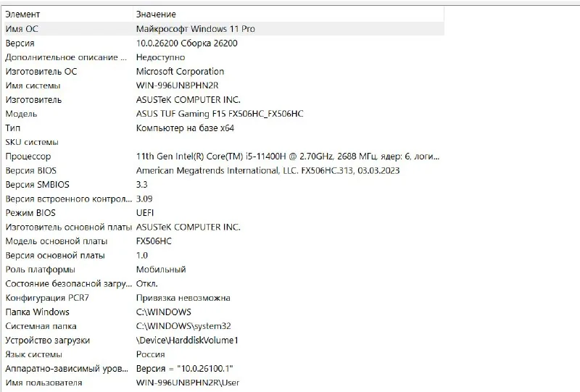The width and height of the screenshot is (580, 392).
Task: Click the value Мобильный
Action: (161, 270)
